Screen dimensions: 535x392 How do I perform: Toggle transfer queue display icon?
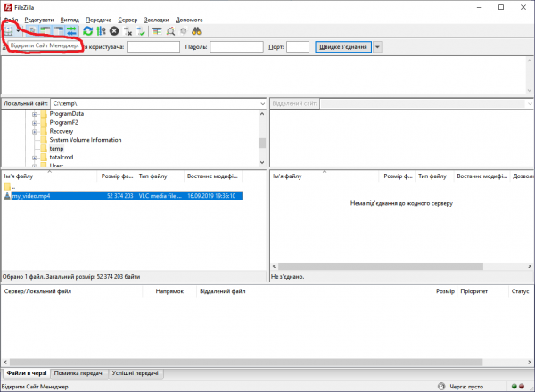coord(71,30)
